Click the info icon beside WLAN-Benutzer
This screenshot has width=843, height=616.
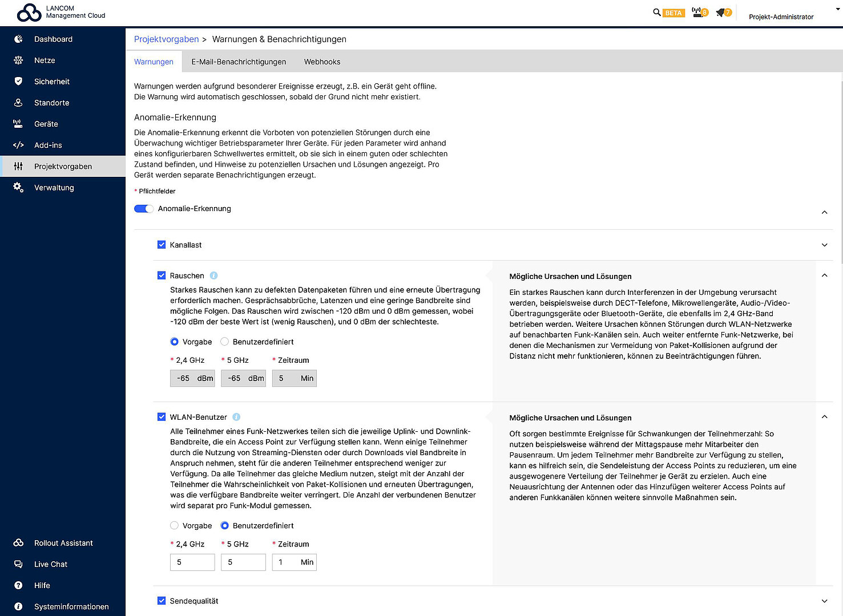(236, 417)
